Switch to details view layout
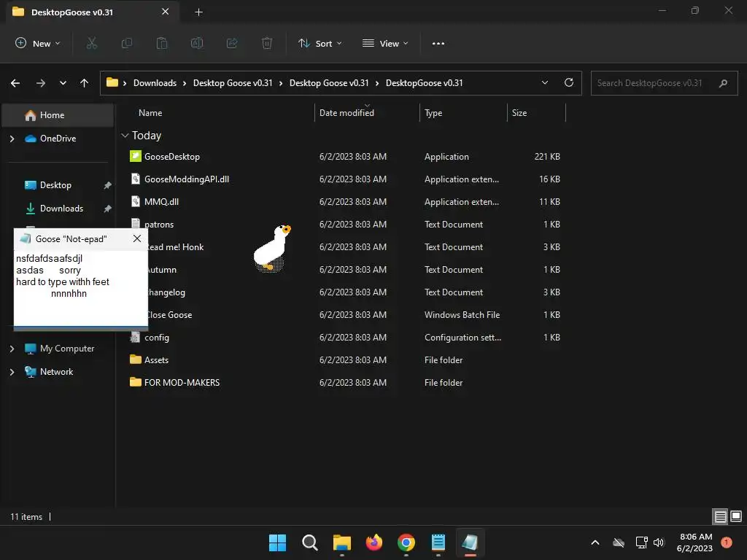 720,517
